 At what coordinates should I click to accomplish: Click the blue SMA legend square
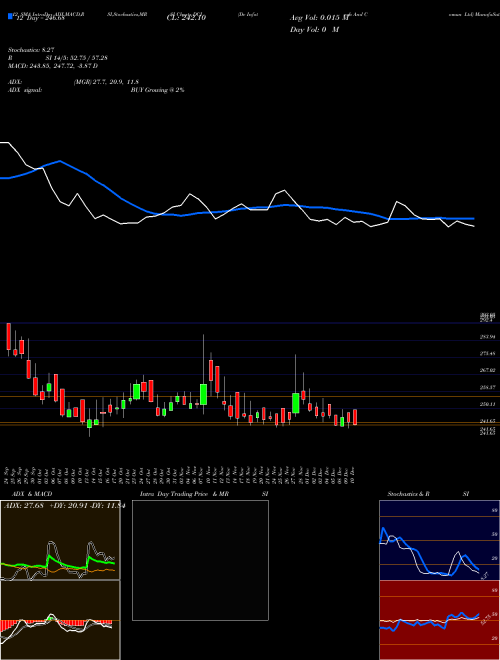[x=11, y=16]
